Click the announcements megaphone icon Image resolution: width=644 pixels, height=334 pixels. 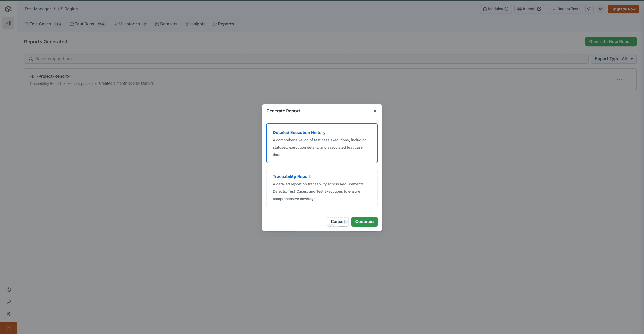pyautogui.click(x=589, y=9)
